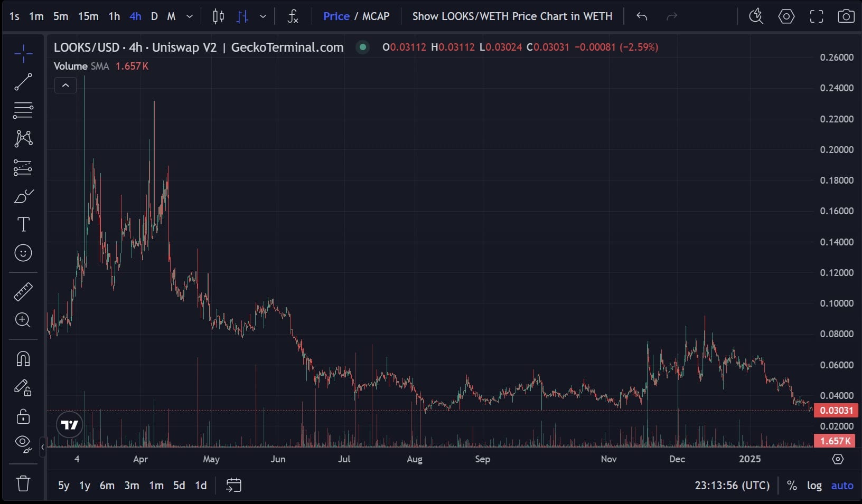Show LOOKS/WETH Price Chart in WETH
The width and height of the screenshot is (862, 504).
click(511, 16)
